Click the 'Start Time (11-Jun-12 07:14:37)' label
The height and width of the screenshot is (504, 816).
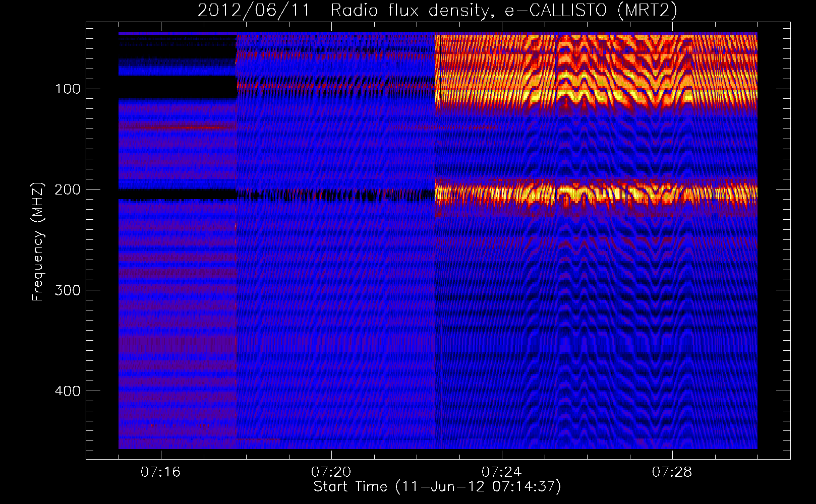point(437,487)
